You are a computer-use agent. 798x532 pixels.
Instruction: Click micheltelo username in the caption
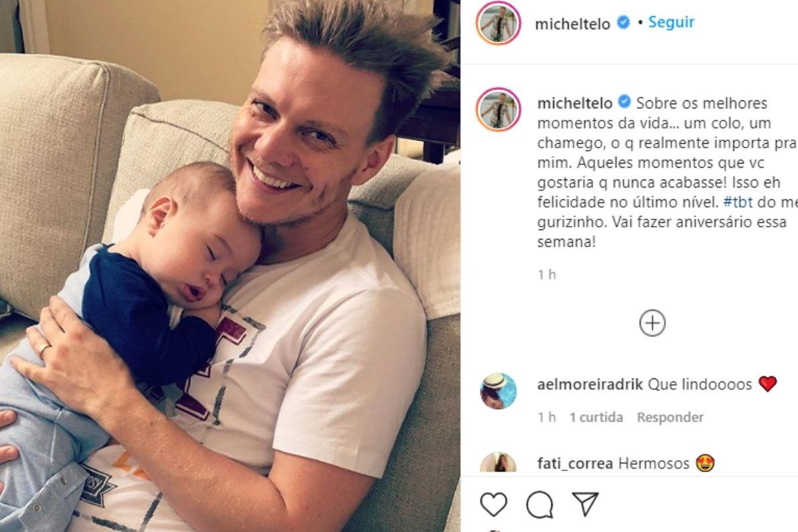pyautogui.click(x=575, y=104)
